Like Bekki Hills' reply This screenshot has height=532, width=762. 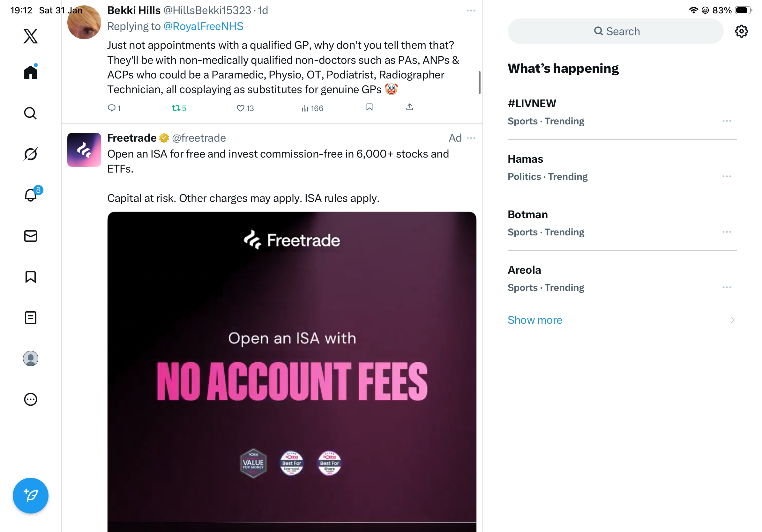[x=240, y=108]
